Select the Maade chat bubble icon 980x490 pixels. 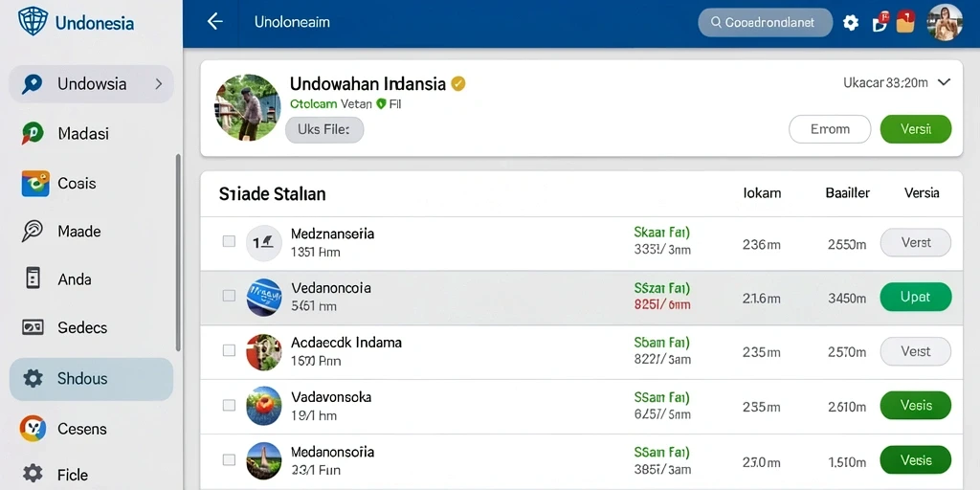click(32, 232)
